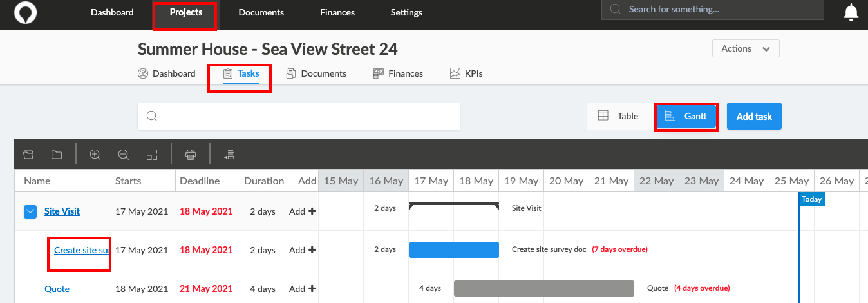868x303 pixels.
Task: Click the zoom out magnifier icon
Action: click(124, 155)
